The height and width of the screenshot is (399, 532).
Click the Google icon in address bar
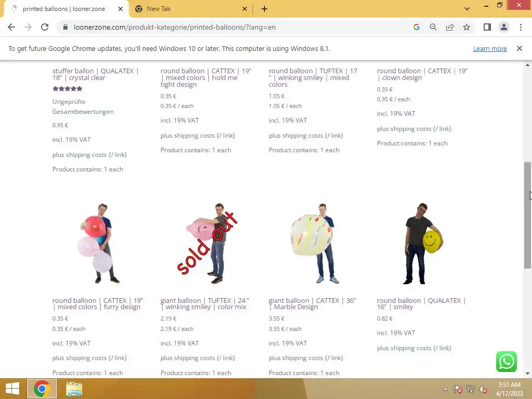tap(416, 27)
